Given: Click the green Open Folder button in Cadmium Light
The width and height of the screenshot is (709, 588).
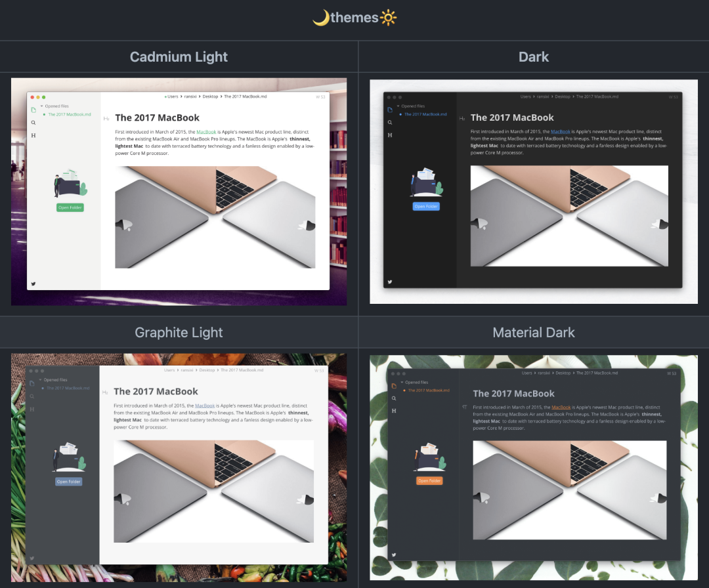Looking at the screenshot, I should pos(70,207).
